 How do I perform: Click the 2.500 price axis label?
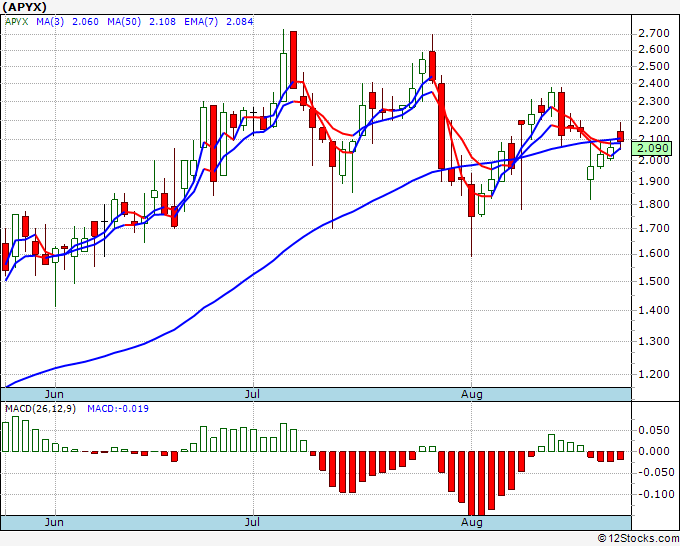[654, 66]
